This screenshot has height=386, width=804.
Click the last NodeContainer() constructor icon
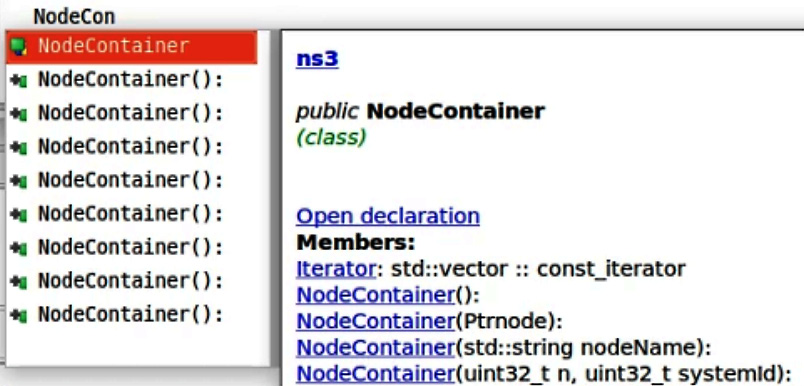pos(18,315)
